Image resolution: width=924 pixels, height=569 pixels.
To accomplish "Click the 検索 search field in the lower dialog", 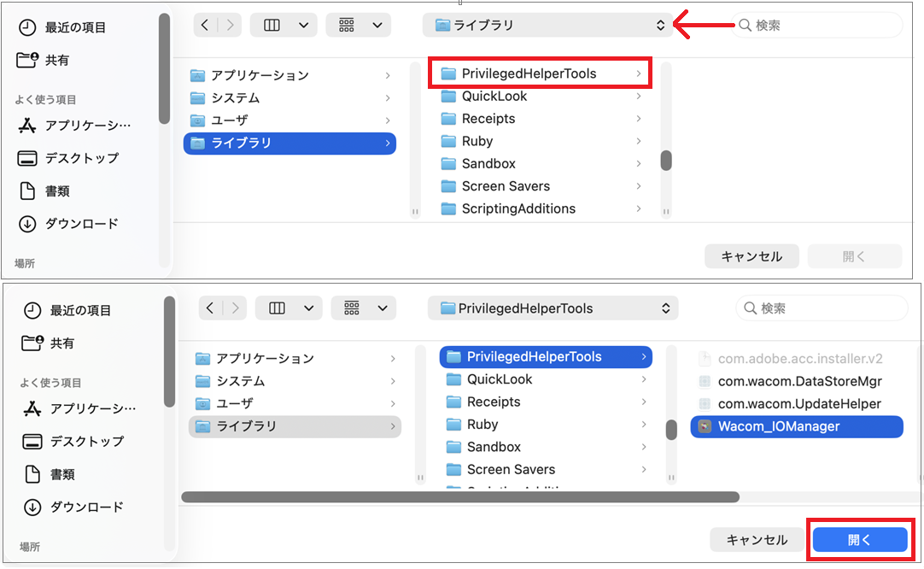I will (x=822, y=308).
